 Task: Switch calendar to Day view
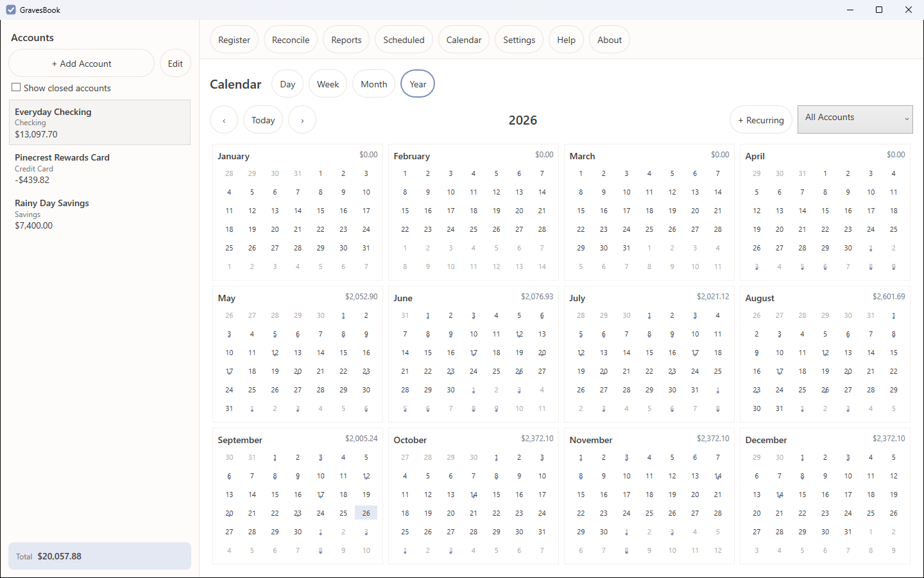[x=287, y=84]
